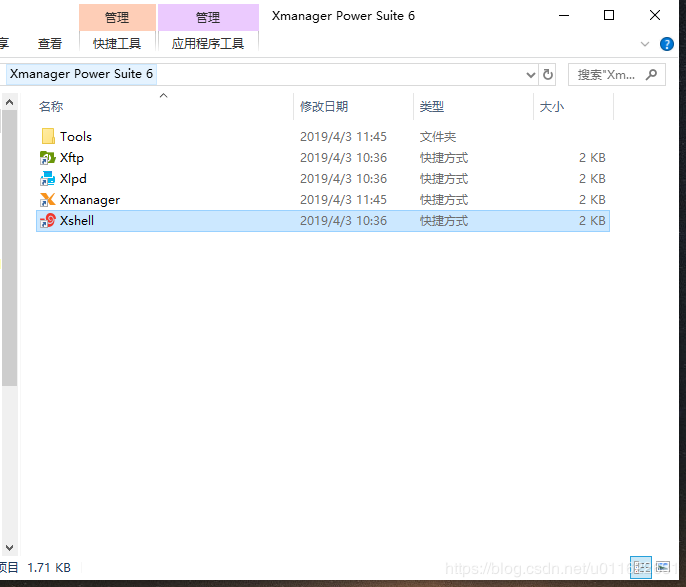Click 2 KB size in Xlpd row

pos(592,179)
